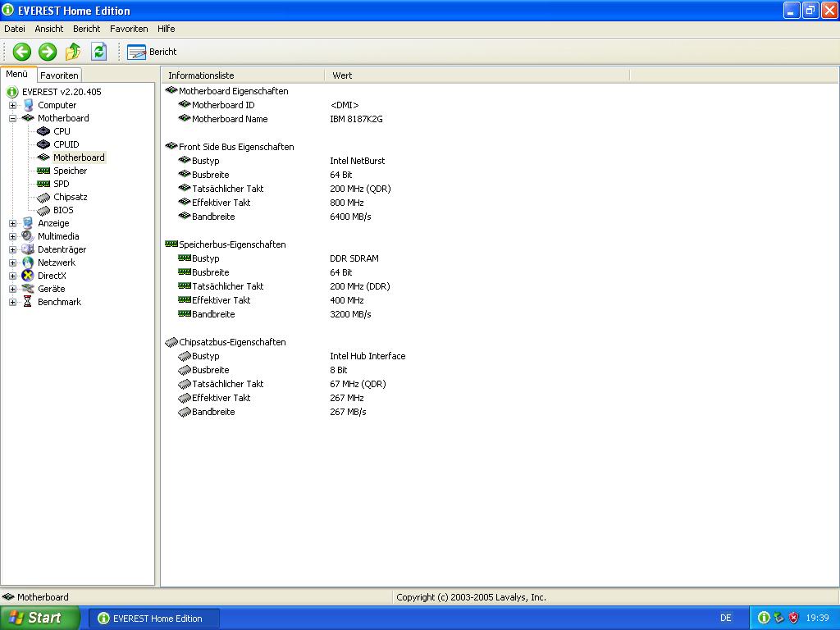The height and width of the screenshot is (630, 840).
Task: Select the CPU chip icon in tree
Action: coord(43,131)
